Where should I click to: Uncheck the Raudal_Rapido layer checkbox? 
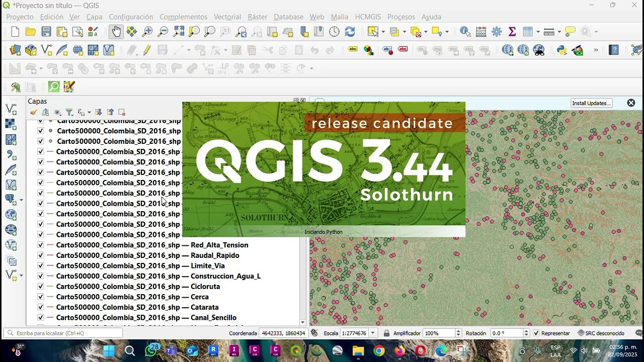[41, 255]
